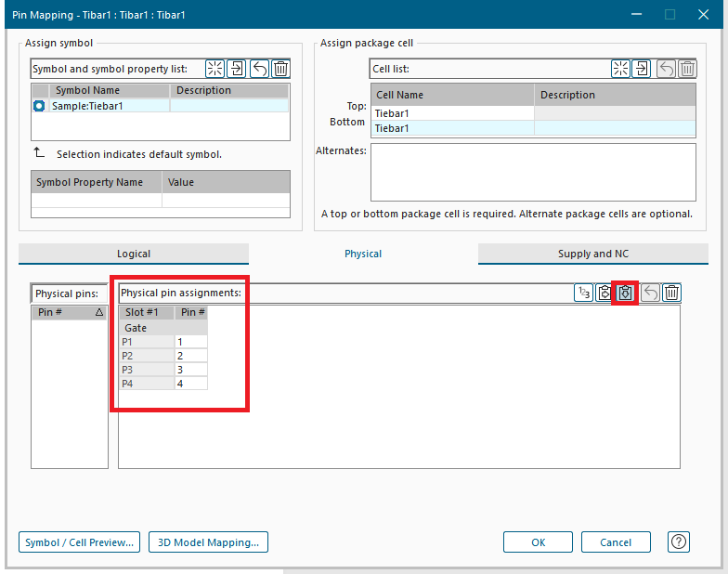Open Symbol / Cell Preview dialog
Image resolution: width=728 pixels, height=574 pixels.
click(79, 542)
